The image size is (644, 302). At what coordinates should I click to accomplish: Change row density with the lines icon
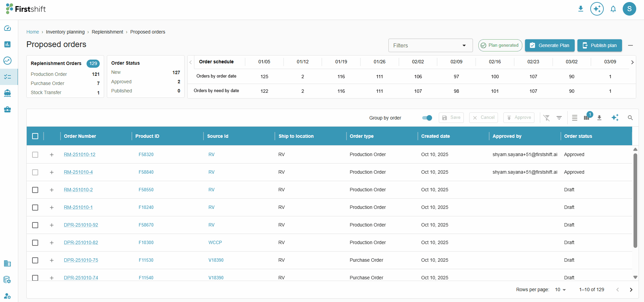click(x=575, y=118)
